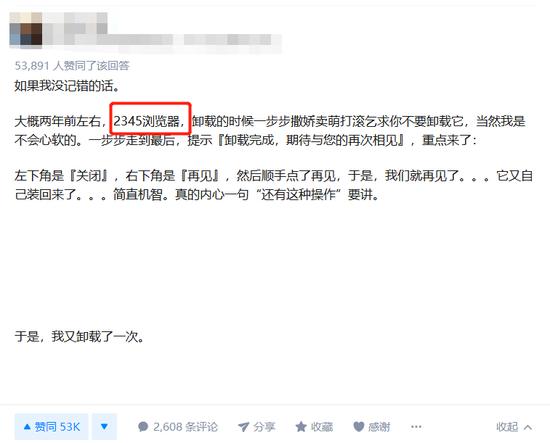View the 53,891 人赞同了该回答 voters

click(x=72, y=66)
